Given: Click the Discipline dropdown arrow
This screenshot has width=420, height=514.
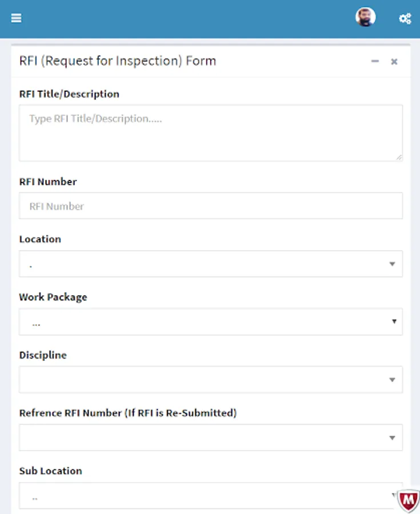Looking at the screenshot, I should pos(392,380).
